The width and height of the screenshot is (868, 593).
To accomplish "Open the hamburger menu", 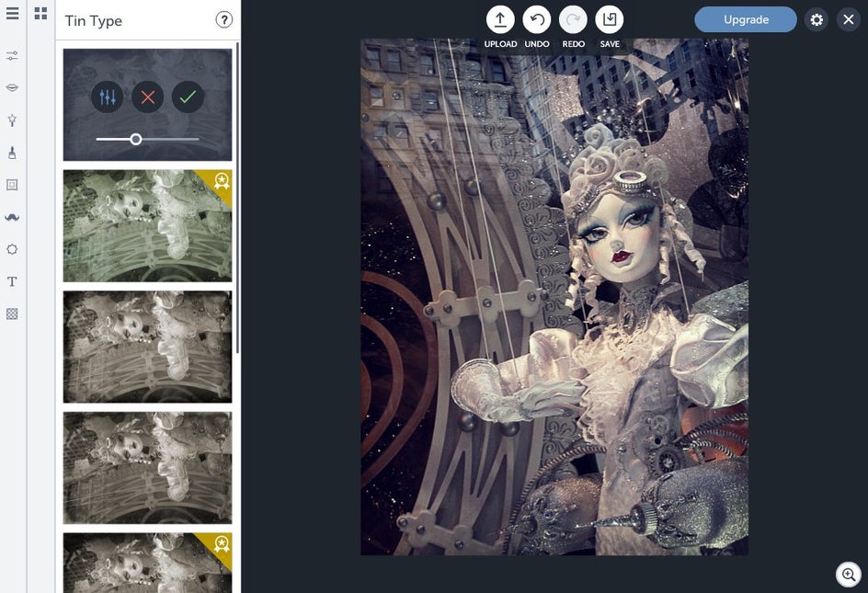I will tap(12, 13).
